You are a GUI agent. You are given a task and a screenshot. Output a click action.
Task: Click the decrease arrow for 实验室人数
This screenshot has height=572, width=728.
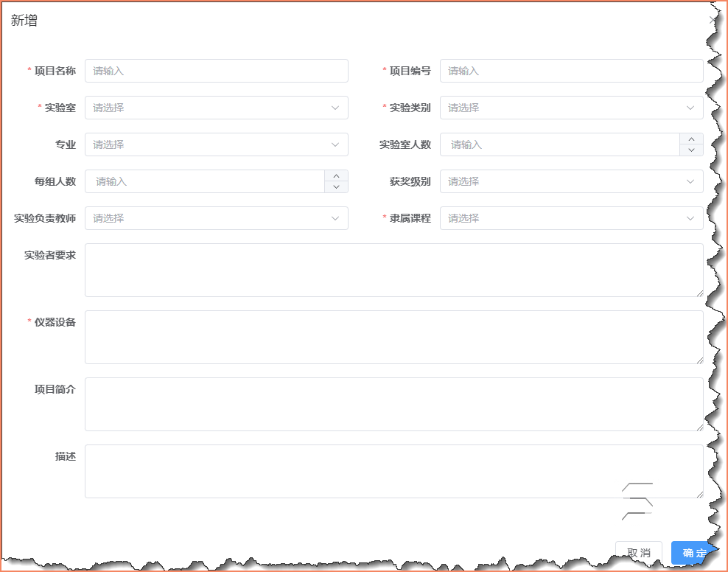(691, 149)
